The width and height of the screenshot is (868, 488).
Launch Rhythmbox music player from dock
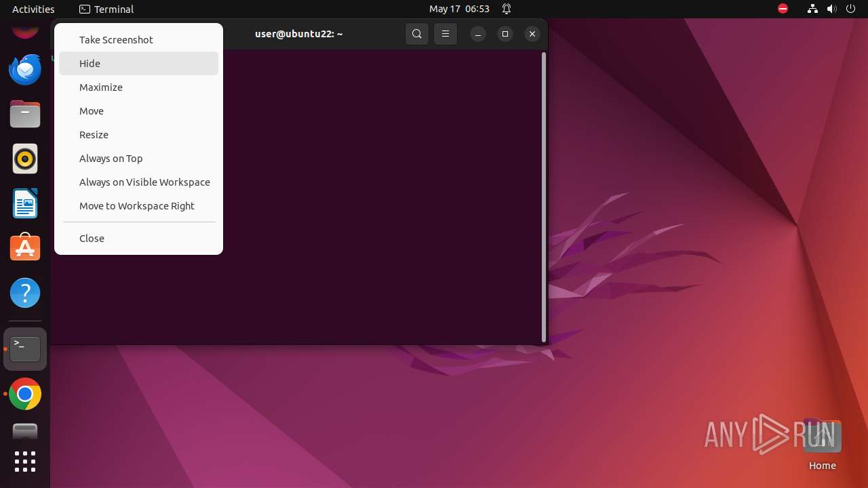[x=25, y=159]
